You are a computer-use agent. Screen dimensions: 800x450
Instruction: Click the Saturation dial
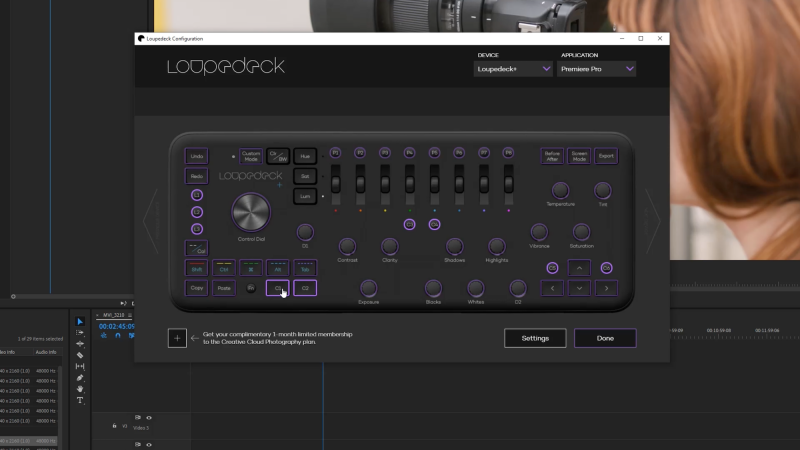[x=581, y=232]
